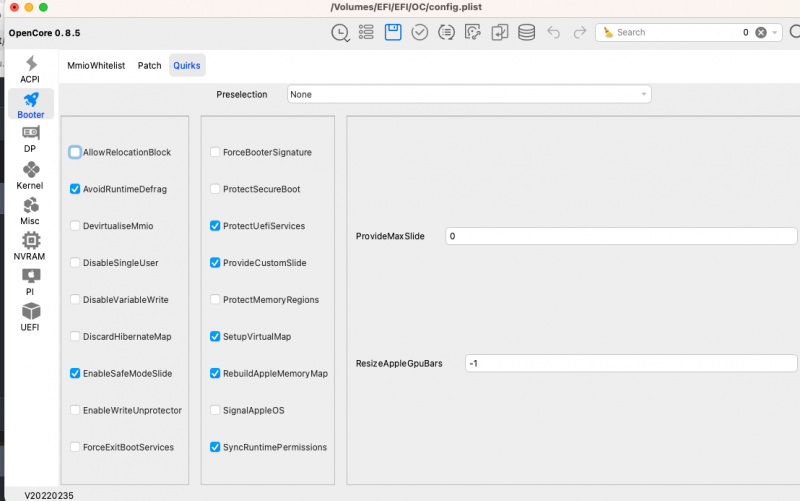The width and height of the screenshot is (800, 501).
Task: Click the list view toolbar icon
Action: tap(366, 32)
